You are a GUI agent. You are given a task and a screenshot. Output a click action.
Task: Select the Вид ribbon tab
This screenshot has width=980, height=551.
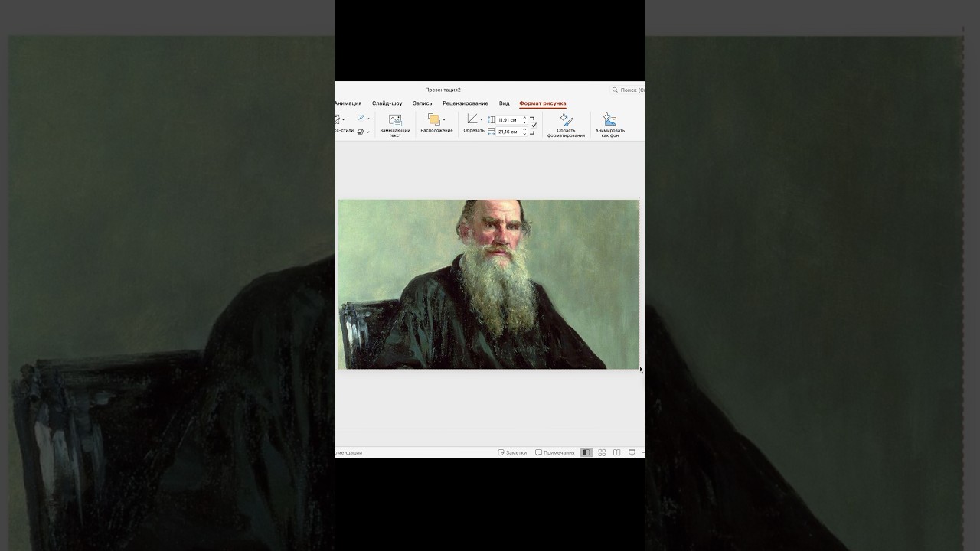504,103
